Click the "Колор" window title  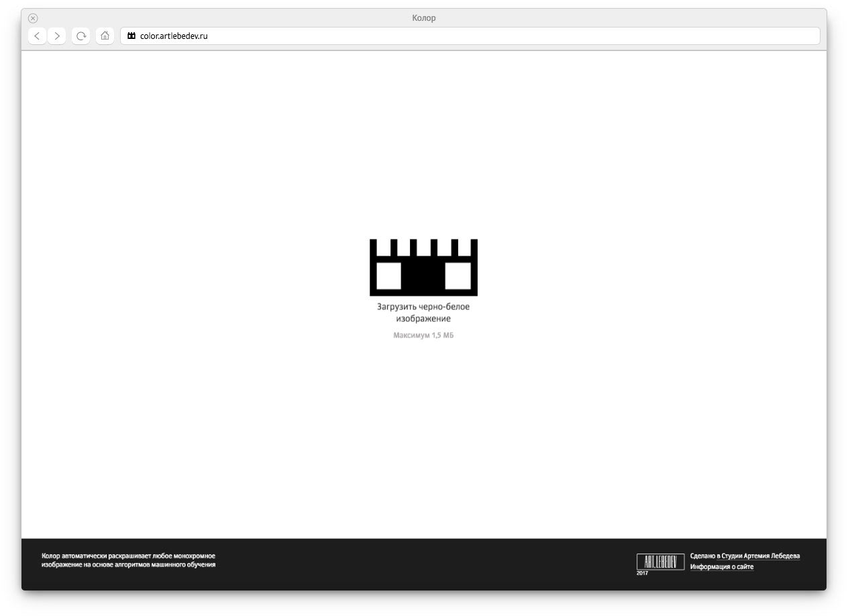click(423, 18)
